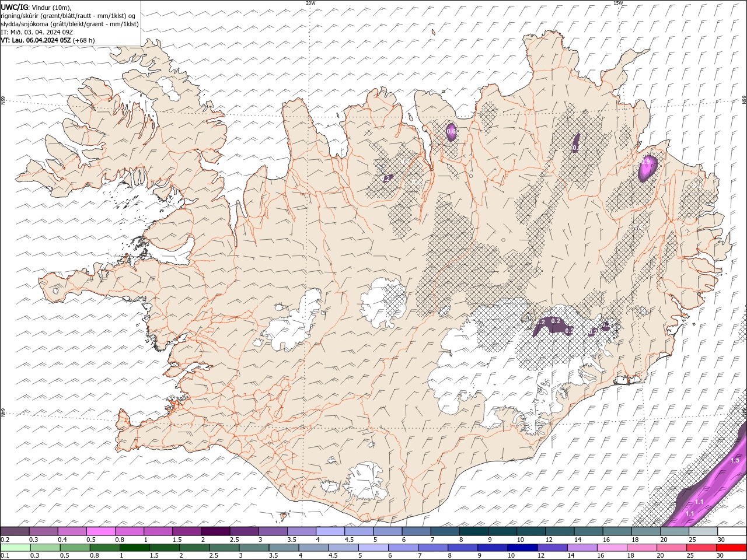Image resolution: width=747 pixels, height=560 pixels.
Task: Click the 3 violet swatch in upper legend row
Action: click(272, 531)
